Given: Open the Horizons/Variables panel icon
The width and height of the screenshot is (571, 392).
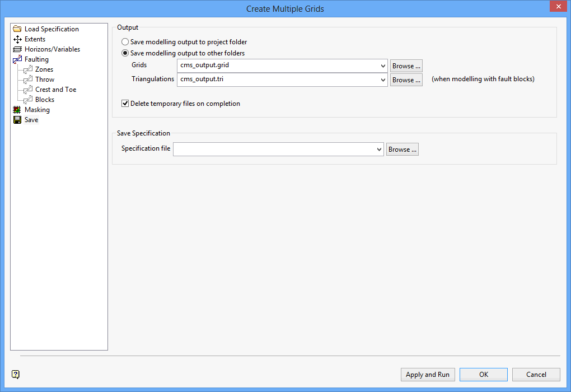Looking at the screenshot, I should coord(16,49).
